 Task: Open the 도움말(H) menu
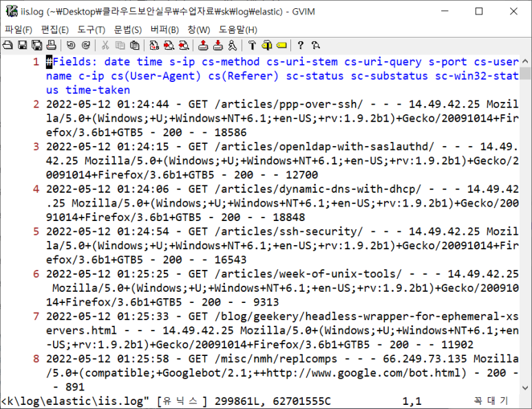(238, 30)
